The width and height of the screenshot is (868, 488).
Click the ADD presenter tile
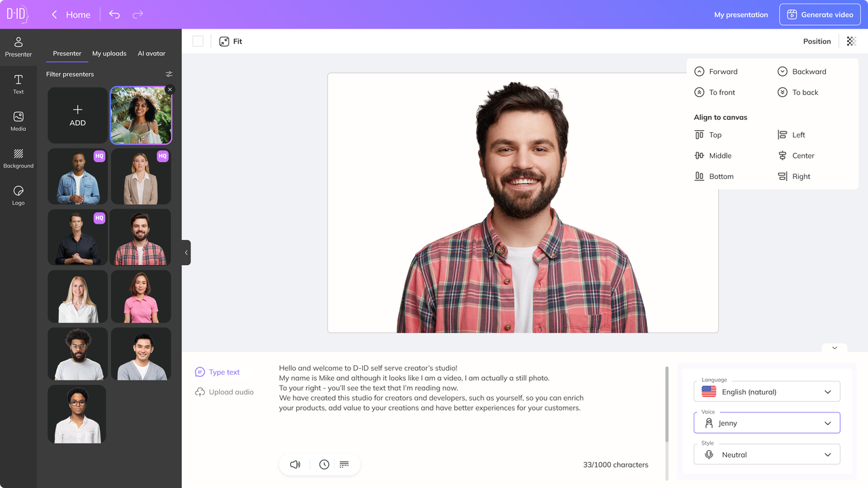78,115
